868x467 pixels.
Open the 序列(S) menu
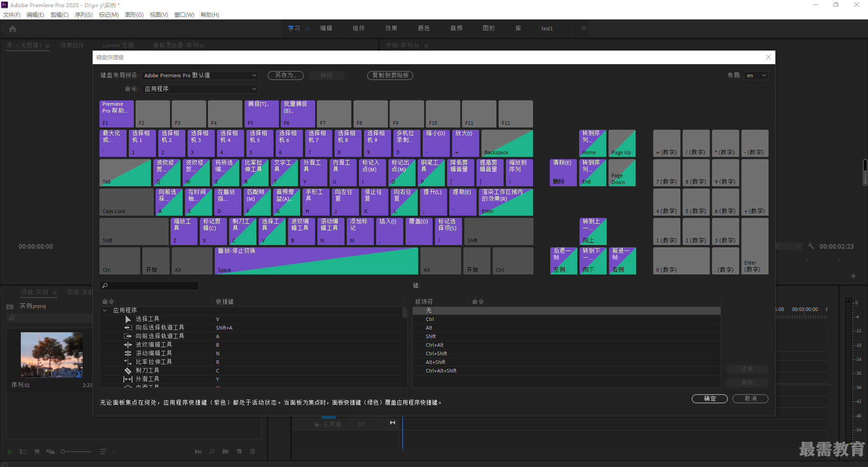tap(84, 15)
